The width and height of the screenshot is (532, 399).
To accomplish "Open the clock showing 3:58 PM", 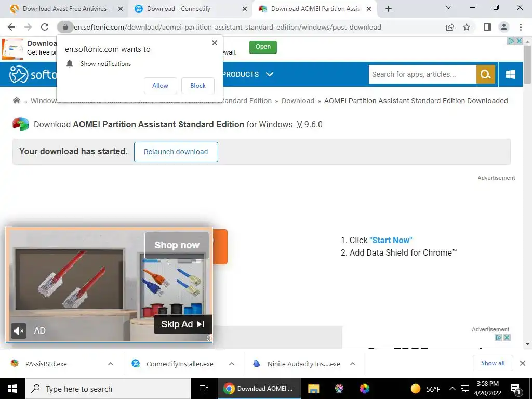I will pyautogui.click(x=487, y=389).
